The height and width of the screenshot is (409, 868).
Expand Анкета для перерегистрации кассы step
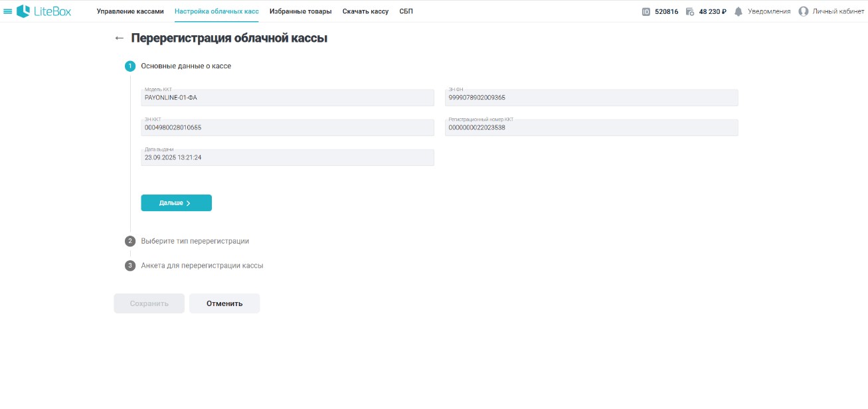point(202,266)
